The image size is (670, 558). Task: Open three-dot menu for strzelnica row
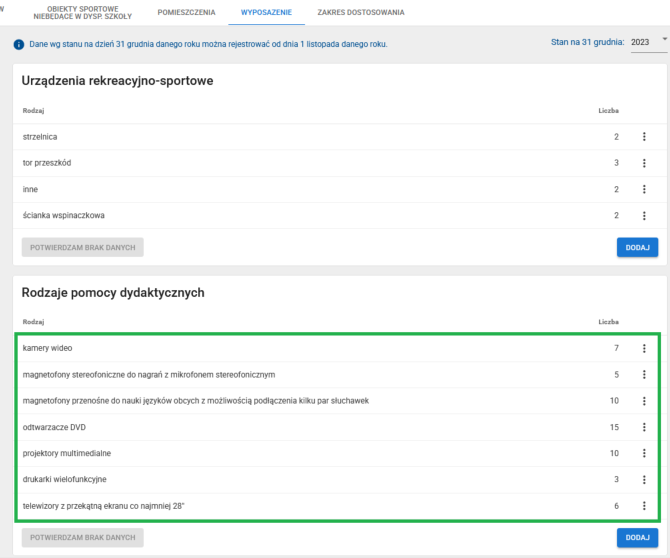644,137
